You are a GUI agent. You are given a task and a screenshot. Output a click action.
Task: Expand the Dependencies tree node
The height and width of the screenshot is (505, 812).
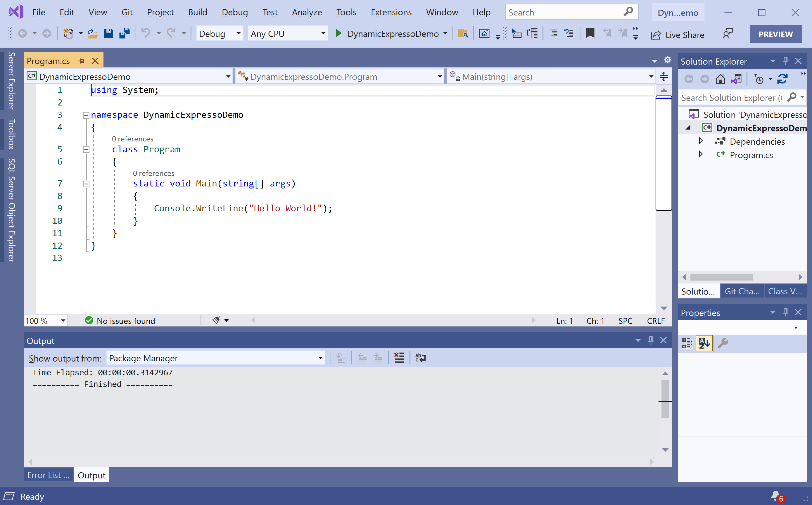pos(700,141)
